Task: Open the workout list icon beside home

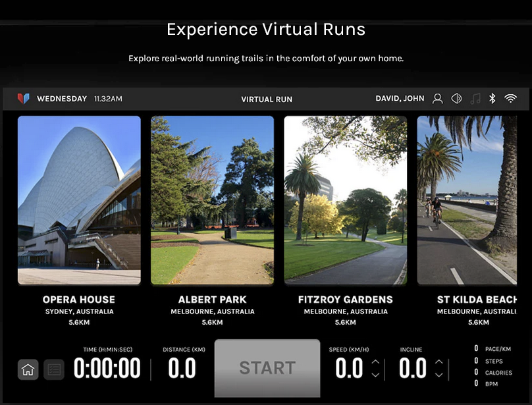Action: click(54, 369)
